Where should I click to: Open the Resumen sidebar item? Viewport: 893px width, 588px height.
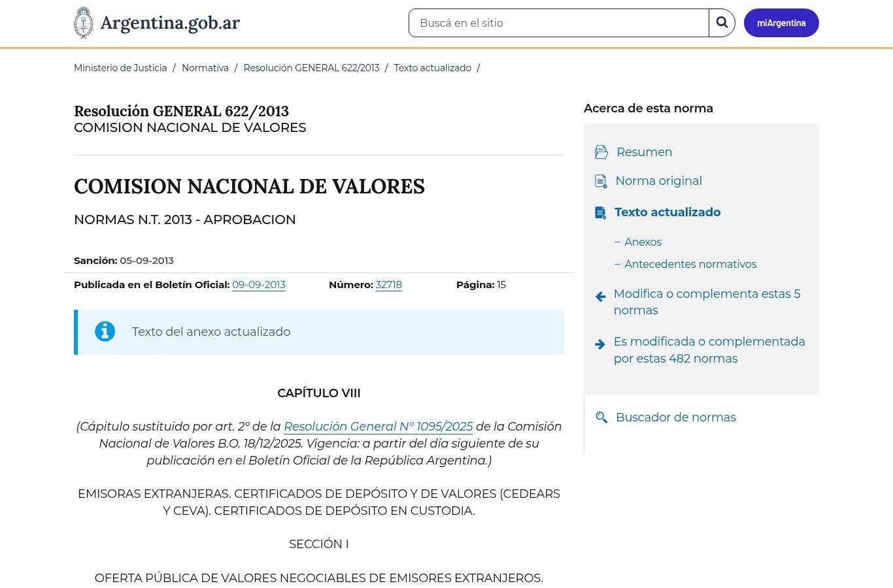[x=644, y=152]
